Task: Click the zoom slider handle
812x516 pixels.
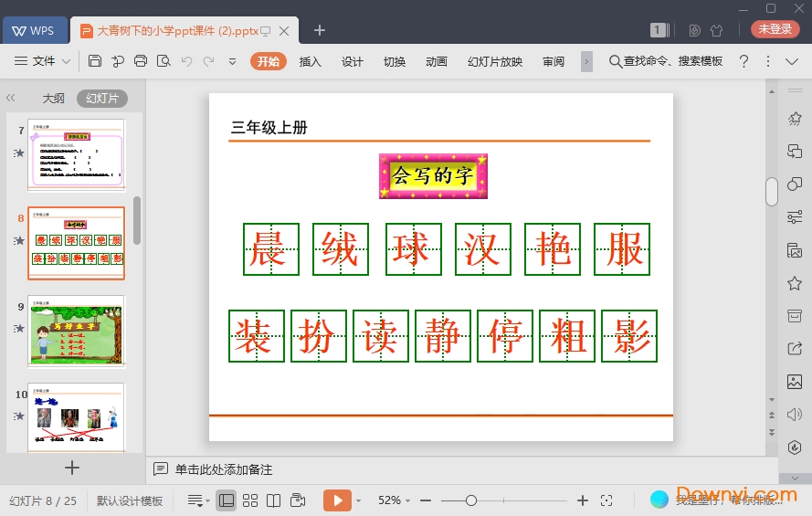Action: [x=470, y=500]
